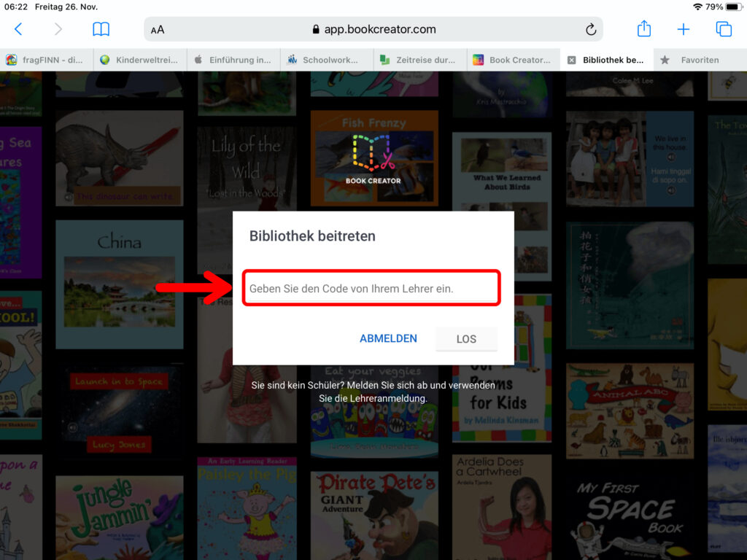The image size is (747, 560).
Task: Open the Safari bookmarks book icon
Action: pyautogui.click(x=101, y=29)
